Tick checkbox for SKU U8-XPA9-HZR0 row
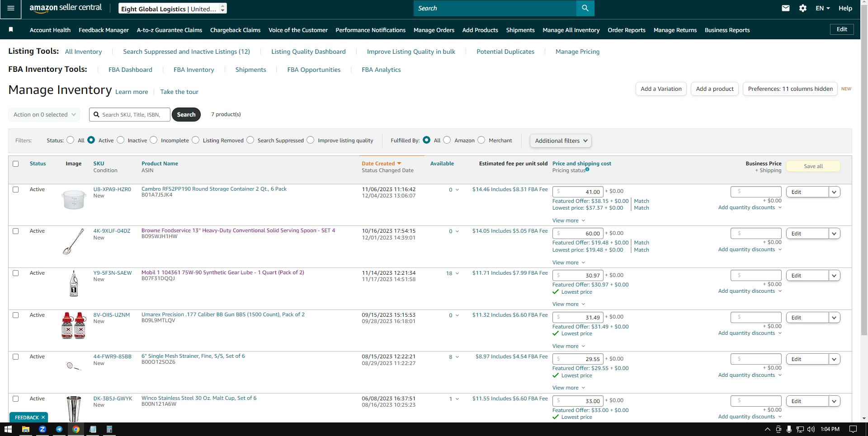This screenshot has height=436, width=868. pos(16,189)
